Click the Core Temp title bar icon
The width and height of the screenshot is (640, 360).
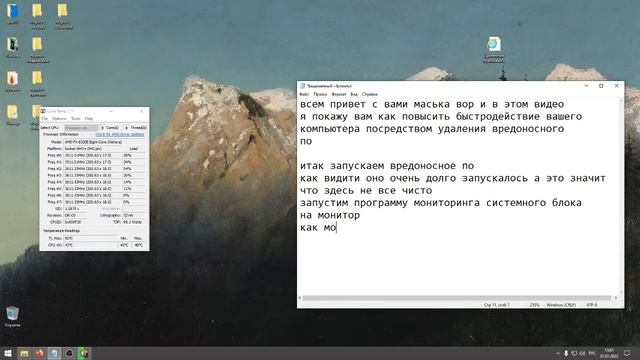point(43,111)
